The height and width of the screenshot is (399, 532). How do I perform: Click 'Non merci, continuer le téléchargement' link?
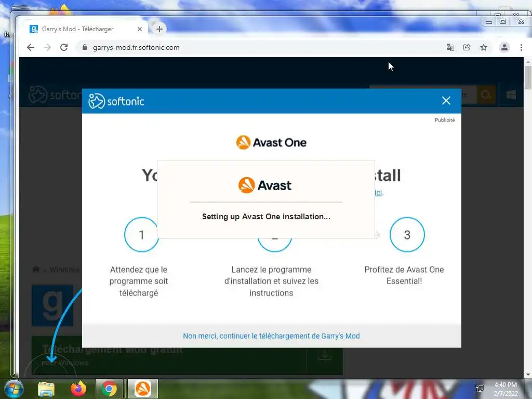(x=271, y=336)
